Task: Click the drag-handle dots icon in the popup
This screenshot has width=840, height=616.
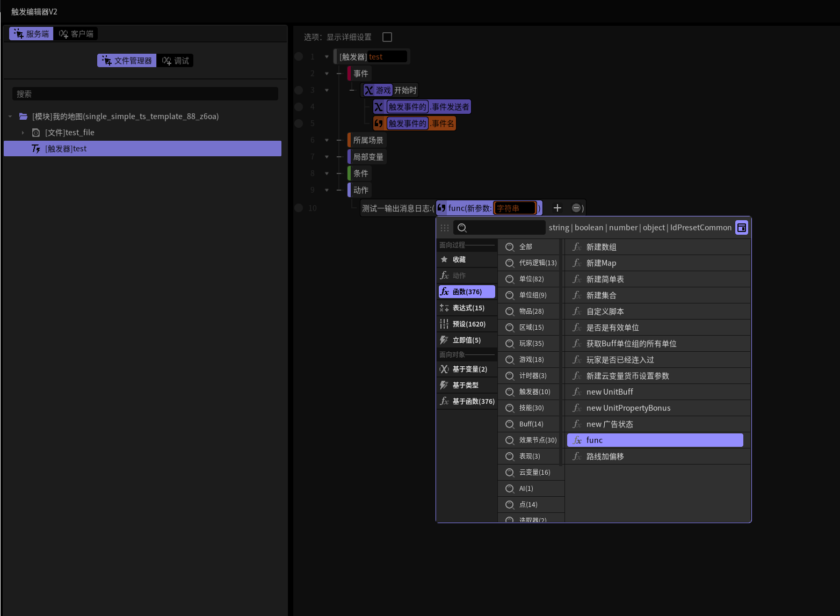Action: 445,227
